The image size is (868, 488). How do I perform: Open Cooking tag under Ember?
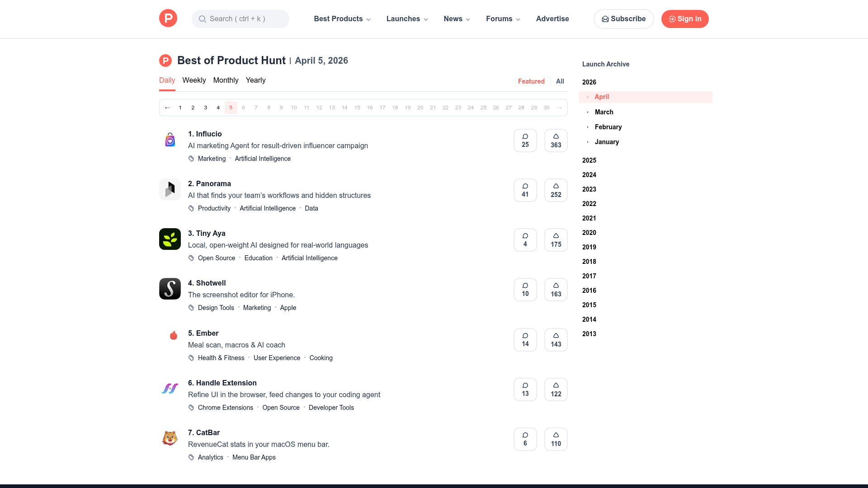pyautogui.click(x=321, y=358)
